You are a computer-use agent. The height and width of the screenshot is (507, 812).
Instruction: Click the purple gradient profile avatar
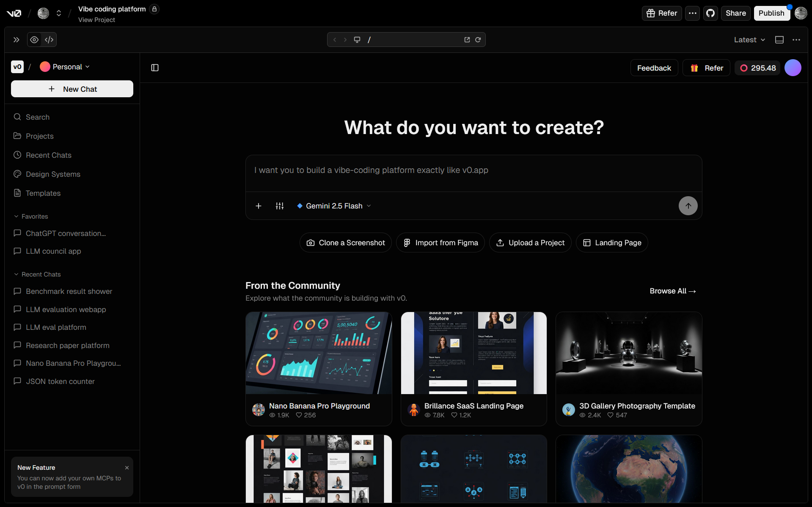793,68
